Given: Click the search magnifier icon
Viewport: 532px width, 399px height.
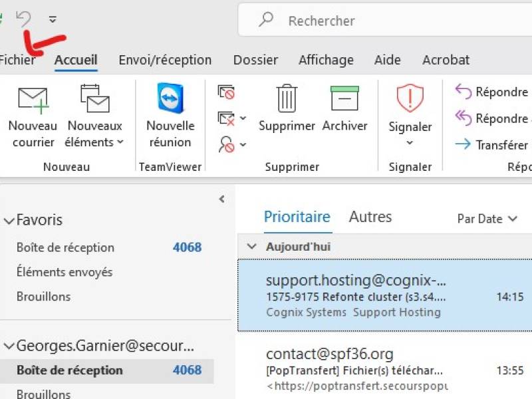Looking at the screenshot, I should (x=266, y=20).
